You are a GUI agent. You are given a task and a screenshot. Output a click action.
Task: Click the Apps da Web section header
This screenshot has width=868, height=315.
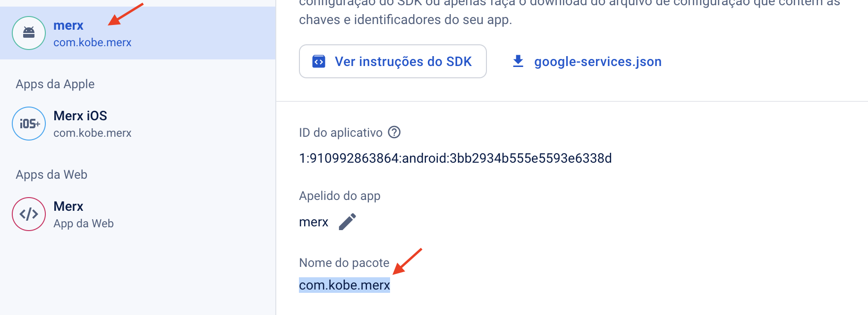[x=51, y=174]
